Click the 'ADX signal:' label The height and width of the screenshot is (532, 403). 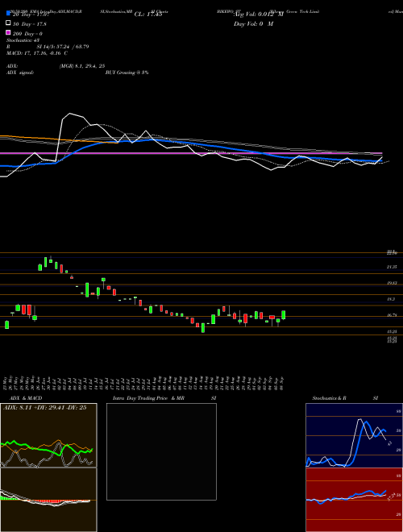click(x=19, y=73)
